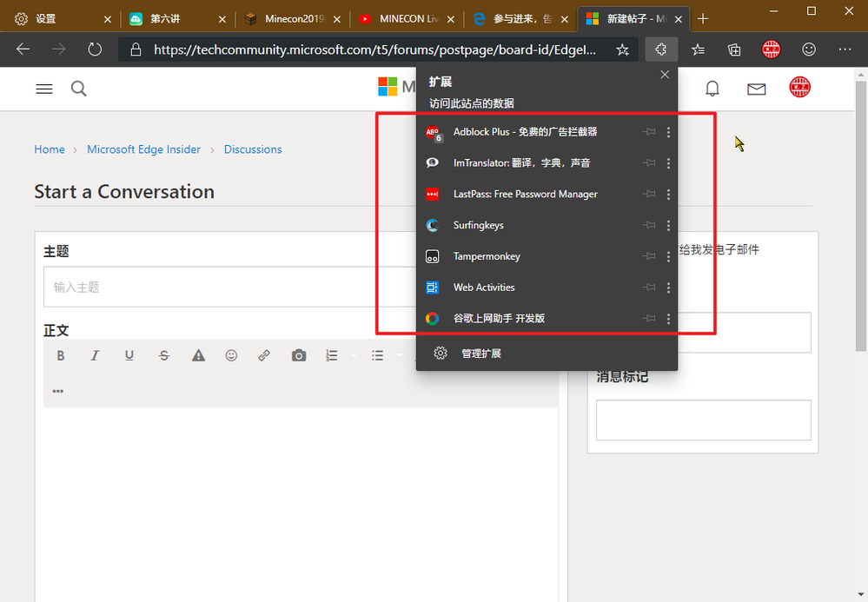Toggle the extensions puzzle icon
868x602 pixels.
click(661, 50)
